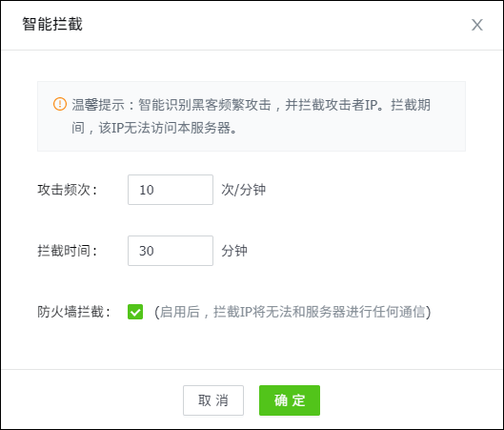Click the 次/分钟 unit text
Screen dimensions: 504x430
point(243,190)
